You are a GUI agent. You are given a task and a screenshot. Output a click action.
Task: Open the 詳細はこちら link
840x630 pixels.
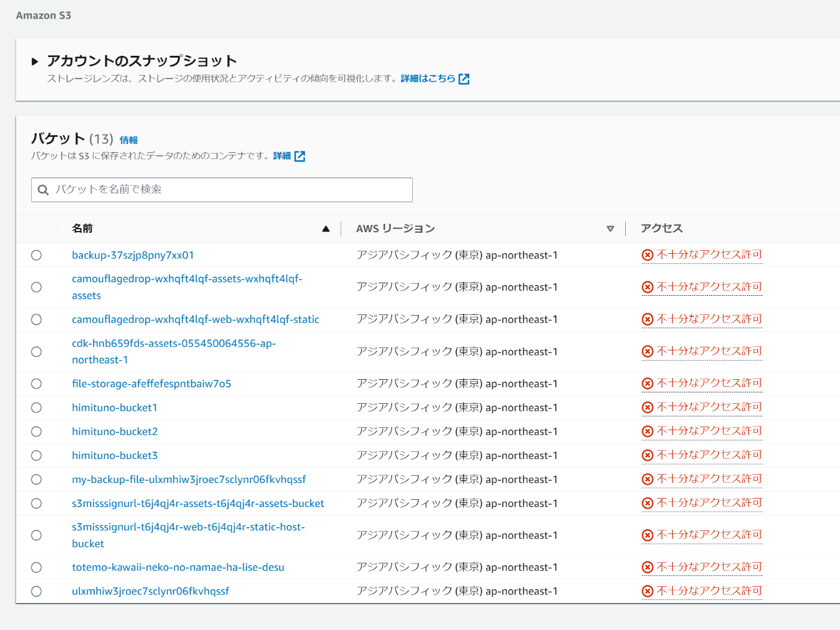coord(428,79)
